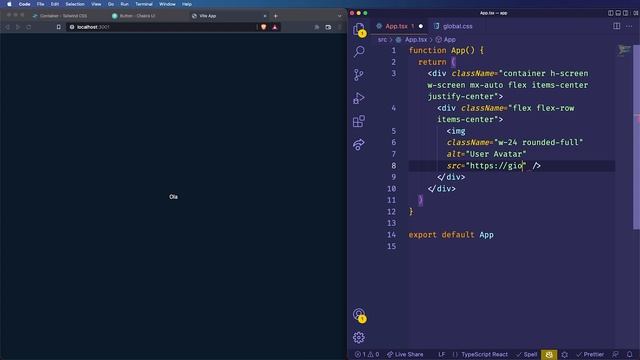Click the sun-shaped status bar icon
The width and height of the screenshot is (640, 360).
pyautogui.click(x=564, y=354)
